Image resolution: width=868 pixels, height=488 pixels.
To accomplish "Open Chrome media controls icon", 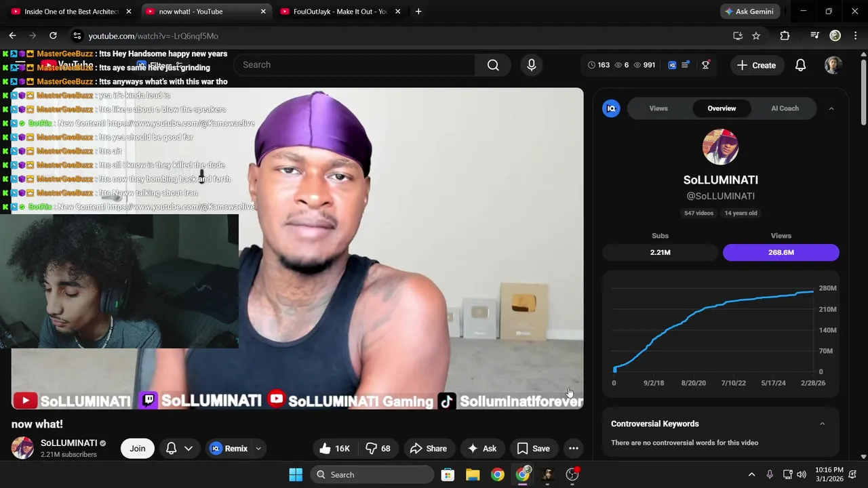I will [815, 36].
